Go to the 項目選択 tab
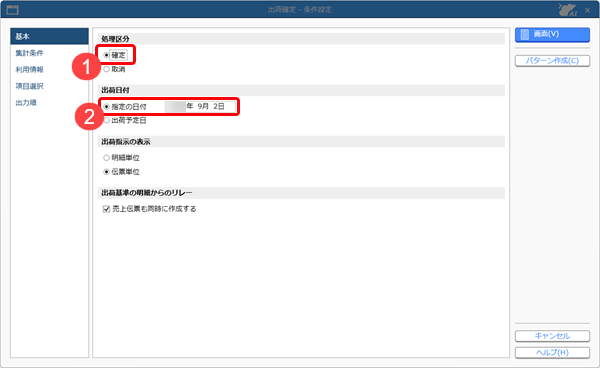600x368 pixels. [x=29, y=86]
